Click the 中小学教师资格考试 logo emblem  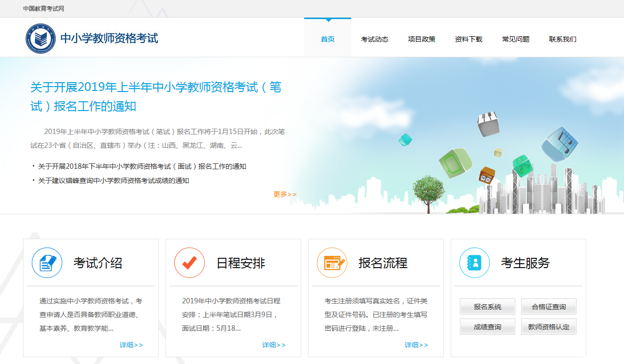click(40, 38)
